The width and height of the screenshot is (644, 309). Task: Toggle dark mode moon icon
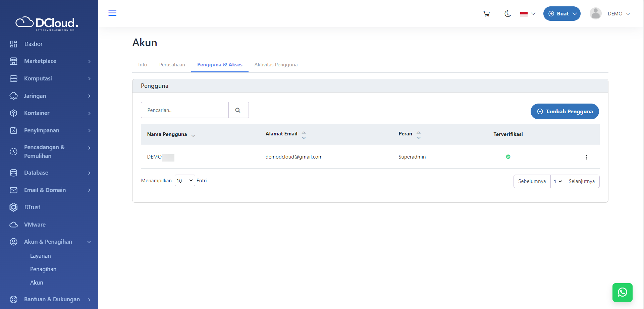(x=507, y=14)
